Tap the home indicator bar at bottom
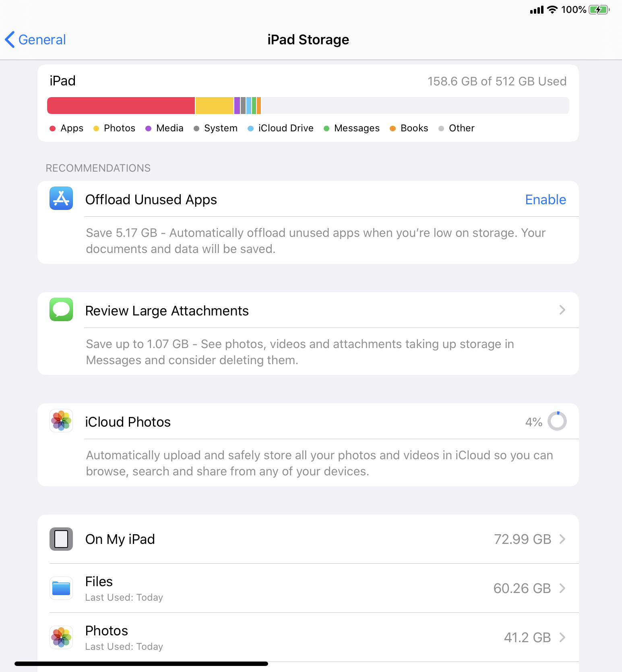Image resolution: width=622 pixels, height=672 pixels. point(141,664)
